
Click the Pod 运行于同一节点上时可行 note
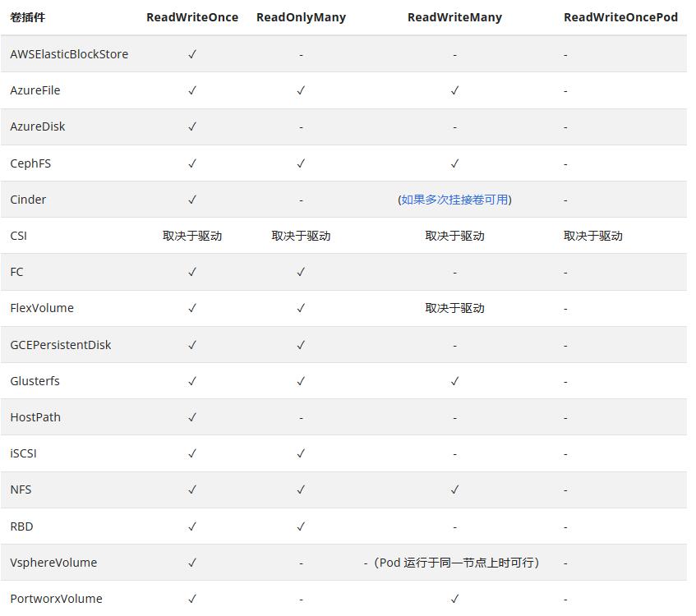tap(457, 563)
